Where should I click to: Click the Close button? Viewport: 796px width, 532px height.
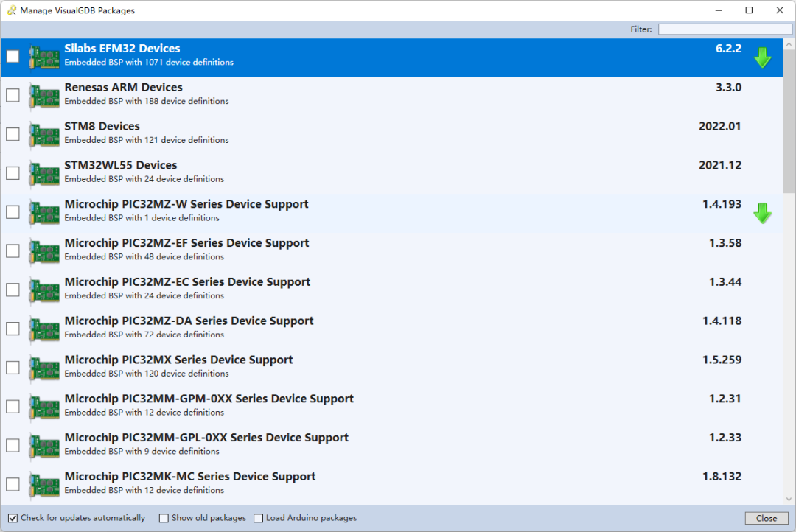[x=766, y=518]
